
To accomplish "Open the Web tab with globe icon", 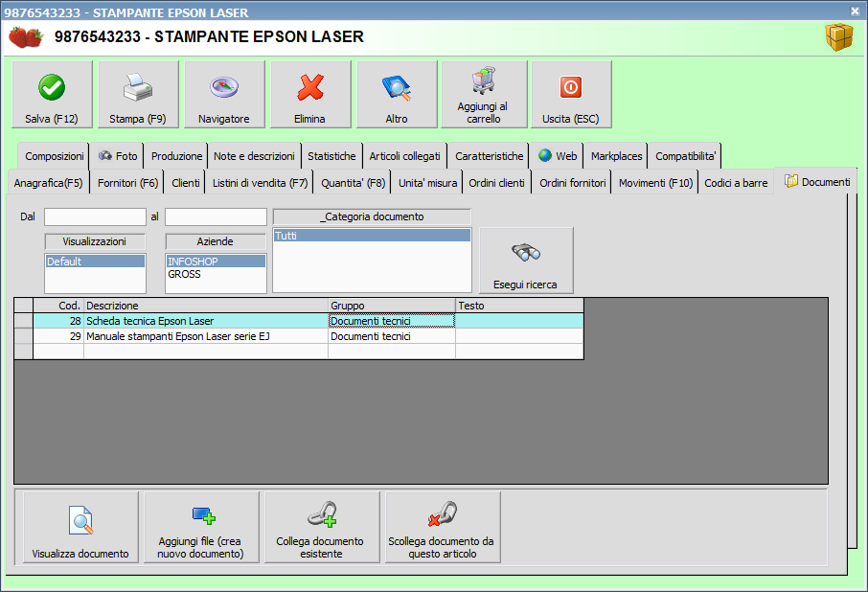I will point(558,156).
